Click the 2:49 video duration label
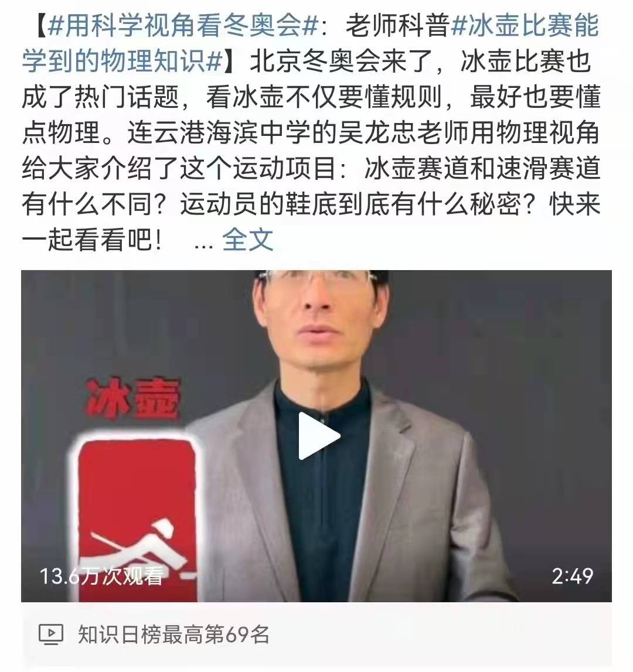This screenshot has width=633, height=672. [x=572, y=576]
